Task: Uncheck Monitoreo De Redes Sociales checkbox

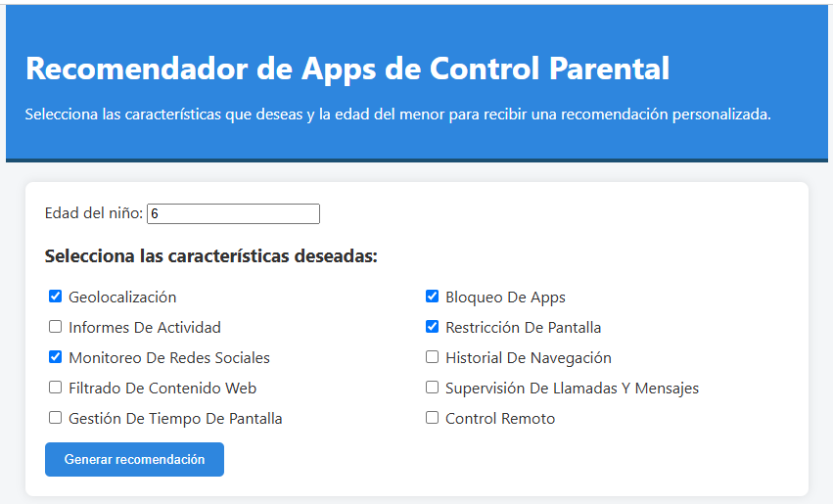Action: pyautogui.click(x=55, y=357)
